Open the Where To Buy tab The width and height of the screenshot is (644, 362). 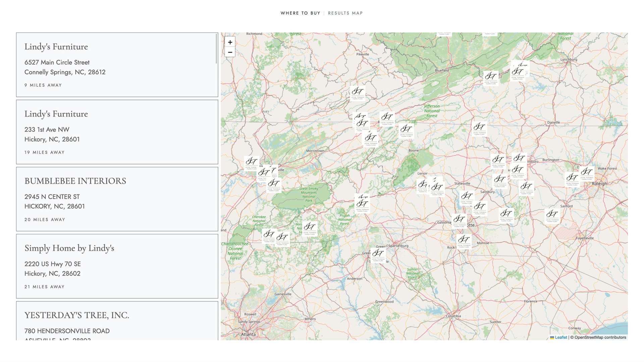pos(301,13)
